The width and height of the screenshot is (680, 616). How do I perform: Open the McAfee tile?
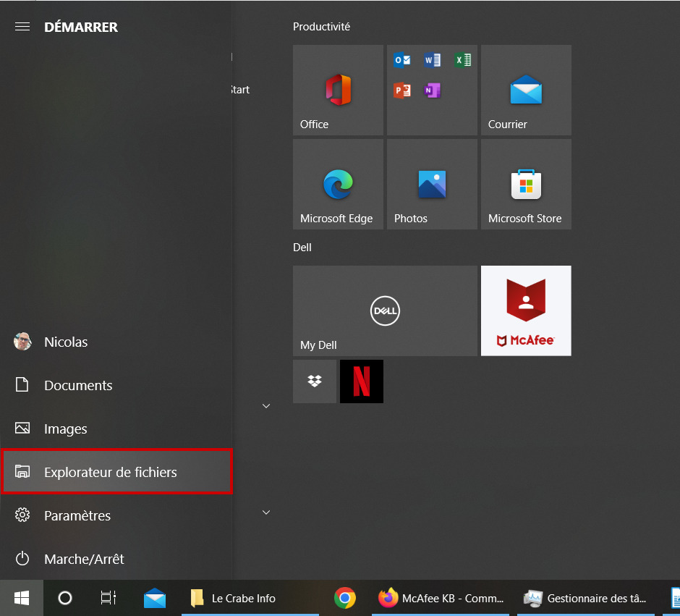point(526,311)
